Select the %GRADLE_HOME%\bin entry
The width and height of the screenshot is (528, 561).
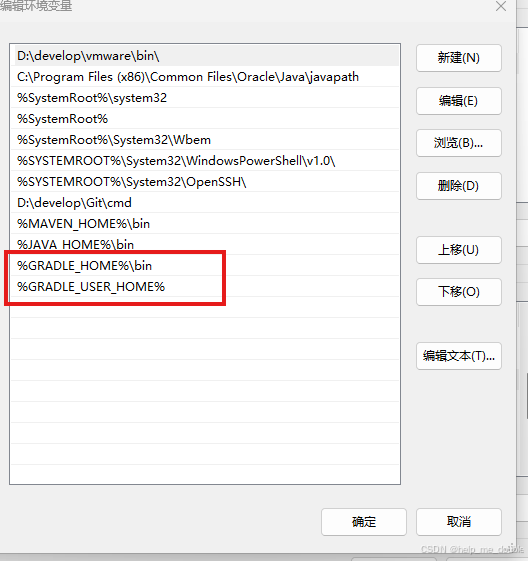tap(205, 266)
